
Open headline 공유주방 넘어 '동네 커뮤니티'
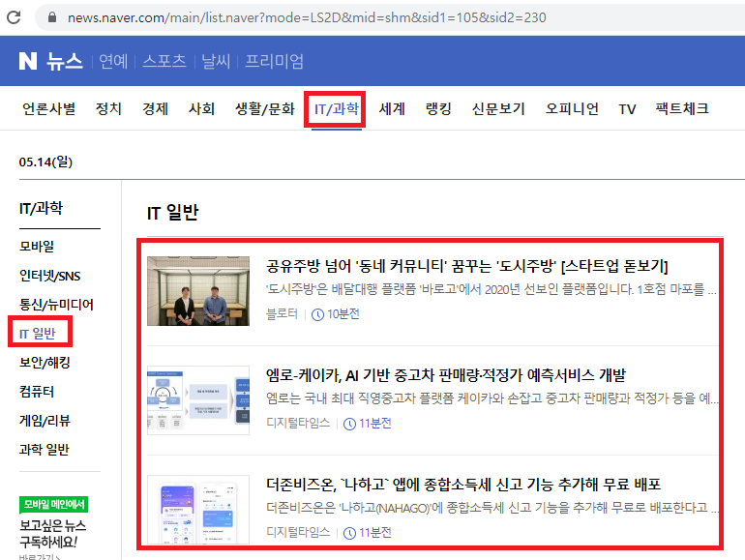tap(467, 266)
